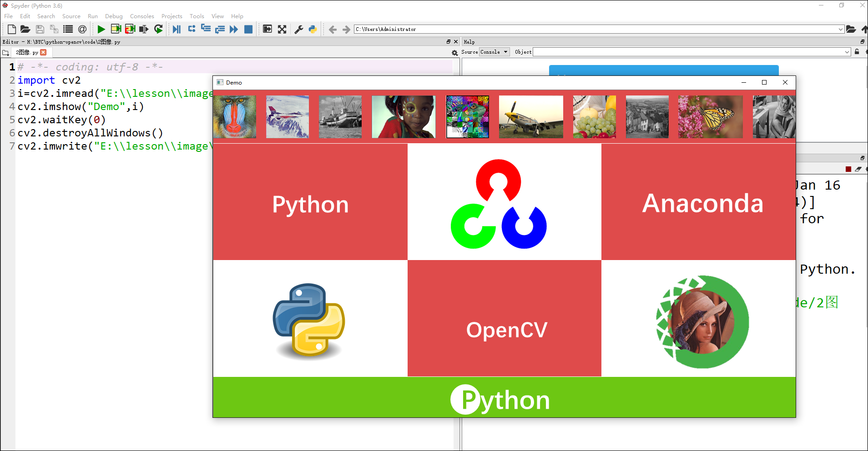Open the Help menu in menu bar
868x451 pixels.
click(237, 16)
